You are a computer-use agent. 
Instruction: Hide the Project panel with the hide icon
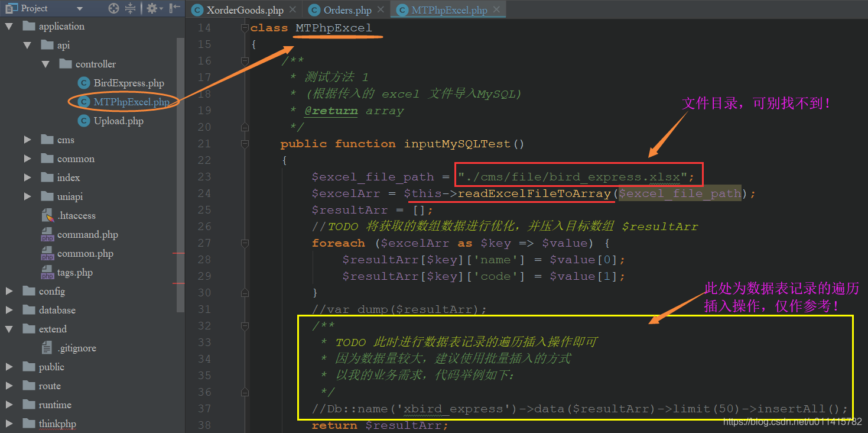tap(175, 8)
